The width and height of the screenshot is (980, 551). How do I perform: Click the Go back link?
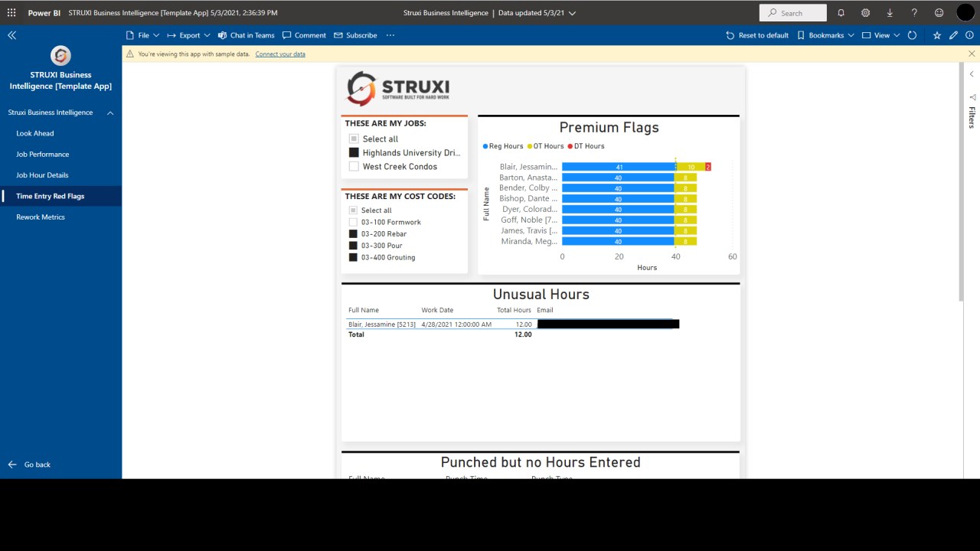38,465
